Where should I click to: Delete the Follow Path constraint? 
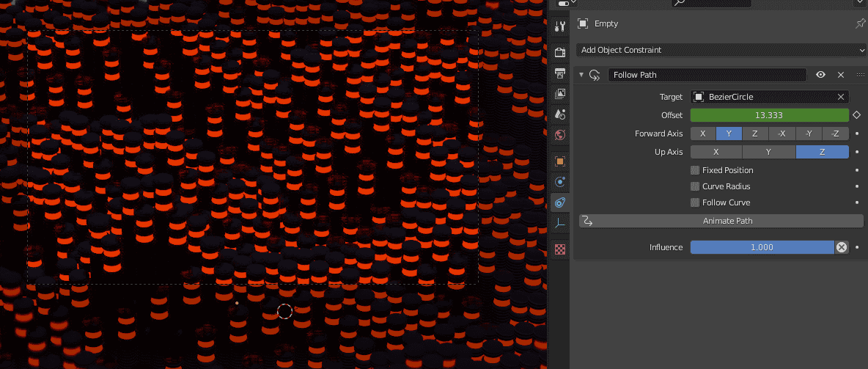pyautogui.click(x=841, y=75)
